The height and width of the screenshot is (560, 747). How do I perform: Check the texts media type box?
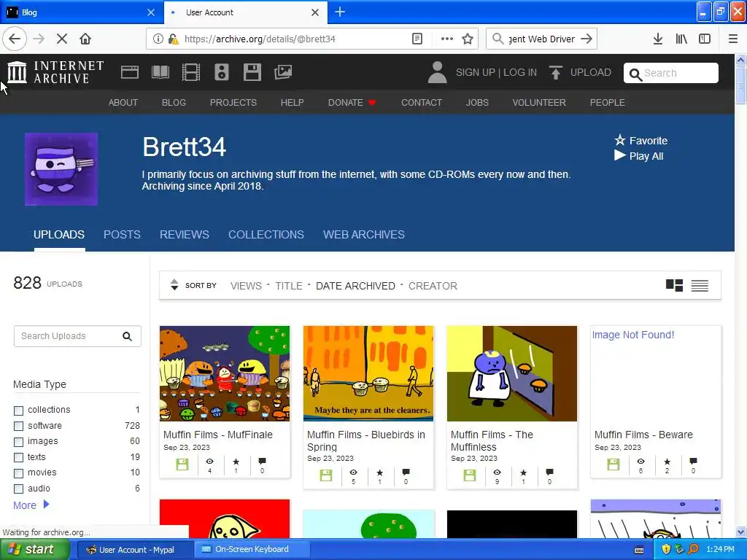18,458
